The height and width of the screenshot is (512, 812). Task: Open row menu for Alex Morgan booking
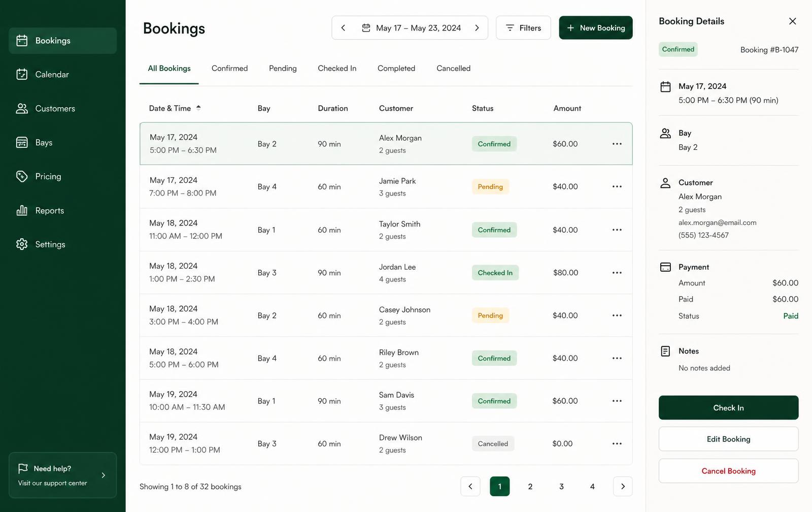point(617,144)
